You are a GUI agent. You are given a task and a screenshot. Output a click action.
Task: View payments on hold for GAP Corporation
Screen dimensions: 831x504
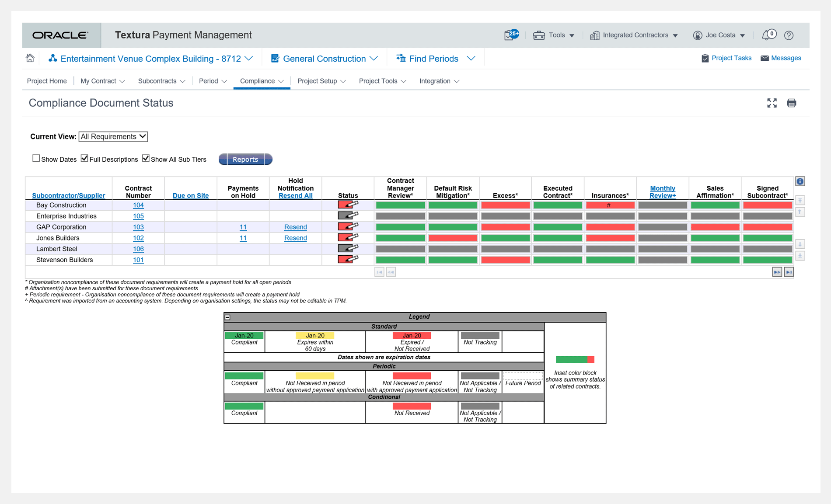click(x=243, y=227)
